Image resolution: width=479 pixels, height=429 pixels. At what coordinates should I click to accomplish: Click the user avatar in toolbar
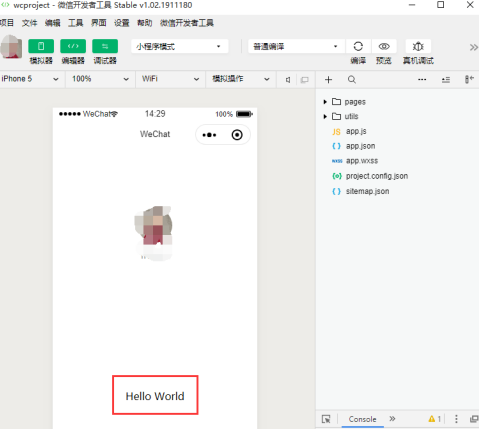coord(11,47)
